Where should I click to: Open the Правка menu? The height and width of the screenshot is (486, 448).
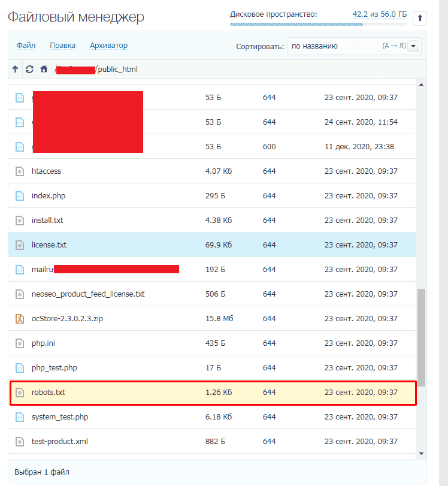click(x=62, y=46)
